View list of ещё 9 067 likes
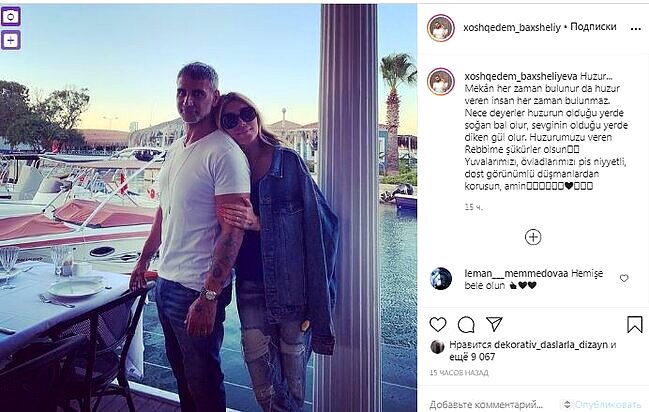 tap(472, 357)
